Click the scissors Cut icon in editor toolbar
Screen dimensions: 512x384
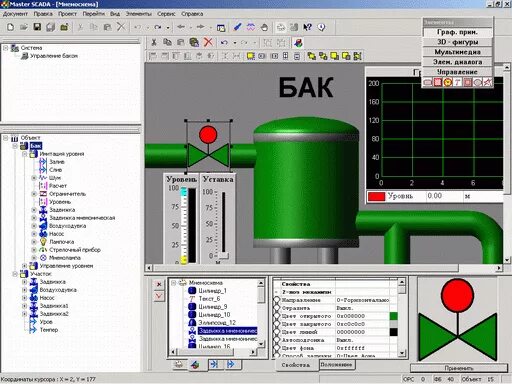tap(154, 42)
